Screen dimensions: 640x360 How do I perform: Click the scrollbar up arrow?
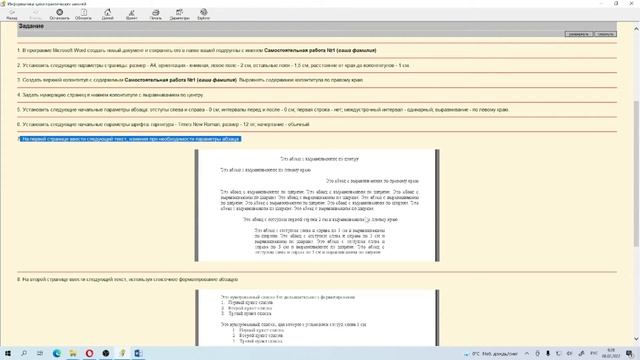tap(636, 29)
